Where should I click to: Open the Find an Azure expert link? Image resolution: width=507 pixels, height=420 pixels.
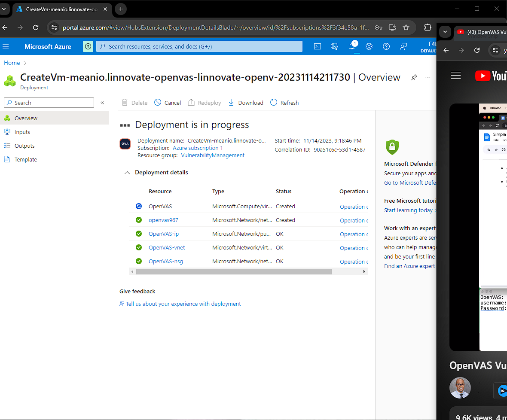click(x=409, y=266)
